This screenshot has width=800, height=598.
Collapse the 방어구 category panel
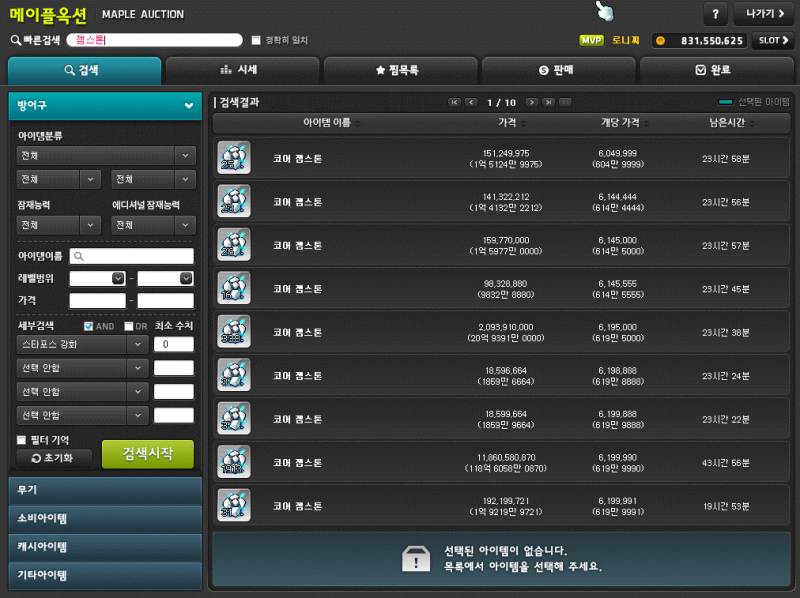point(105,106)
